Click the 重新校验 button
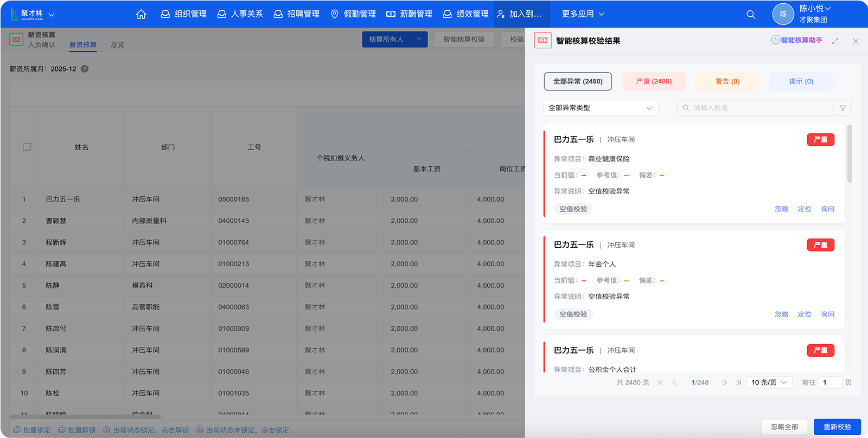The image size is (868, 438). pos(837,427)
